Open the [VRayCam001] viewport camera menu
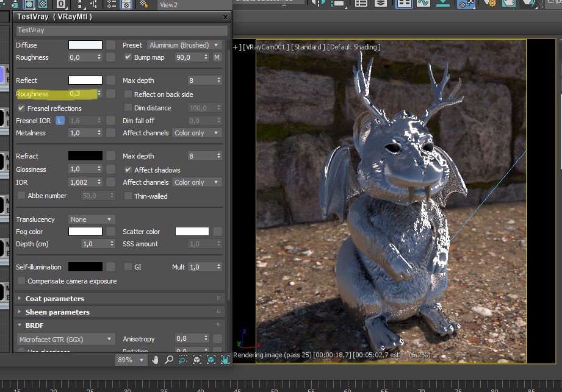This screenshot has height=392, width=562. [266, 47]
